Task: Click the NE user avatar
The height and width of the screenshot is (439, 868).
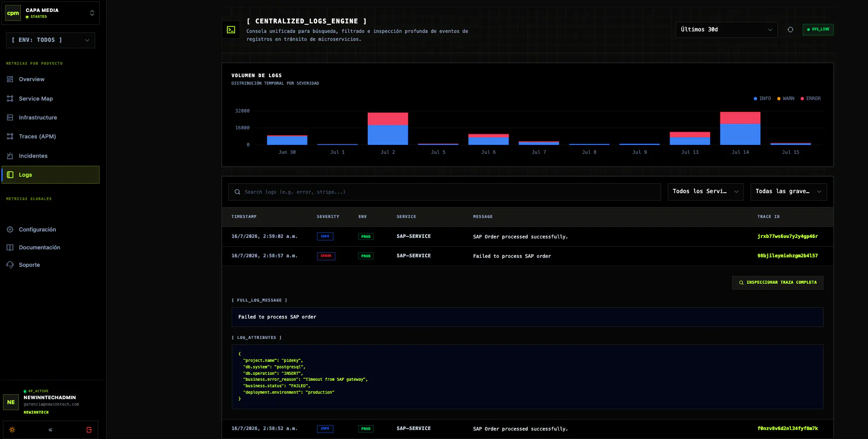Action: point(11,402)
